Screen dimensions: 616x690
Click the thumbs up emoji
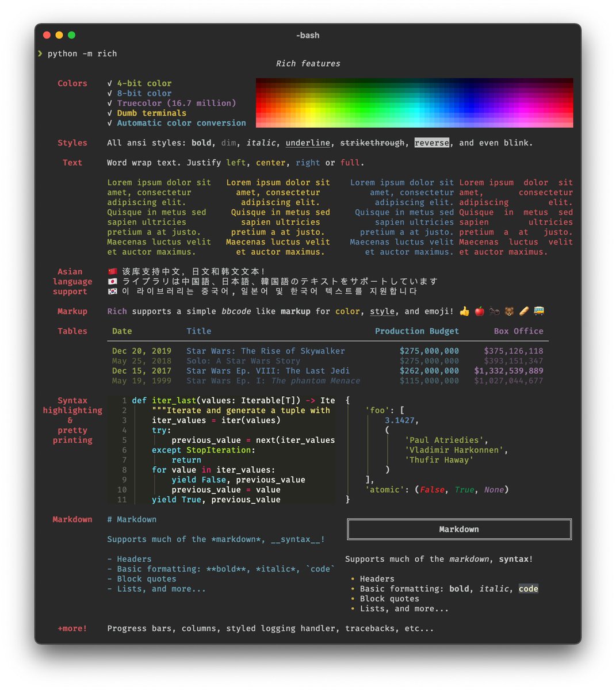pyautogui.click(x=465, y=311)
